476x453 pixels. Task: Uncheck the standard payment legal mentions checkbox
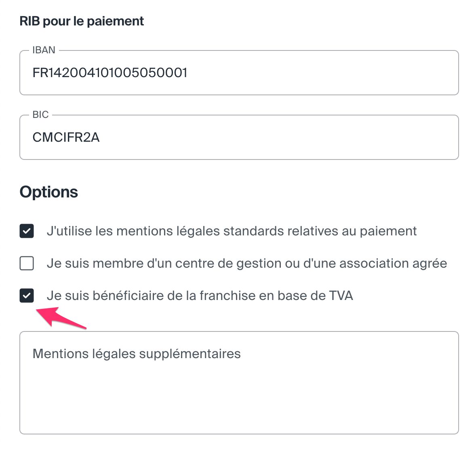27,231
